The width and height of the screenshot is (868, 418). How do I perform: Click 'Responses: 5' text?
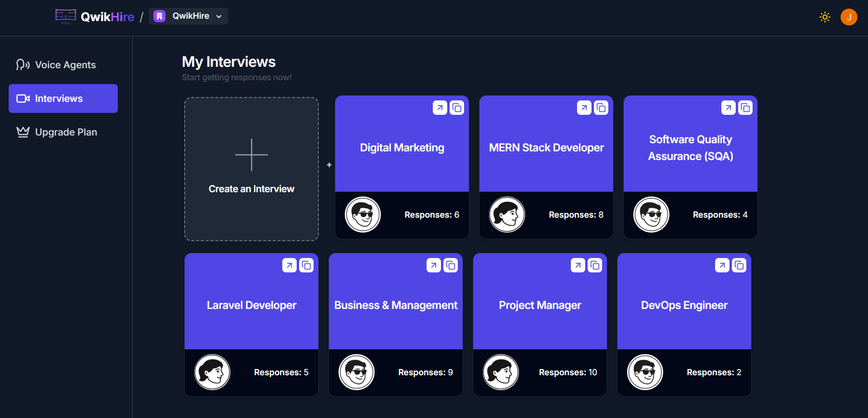[x=281, y=372]
